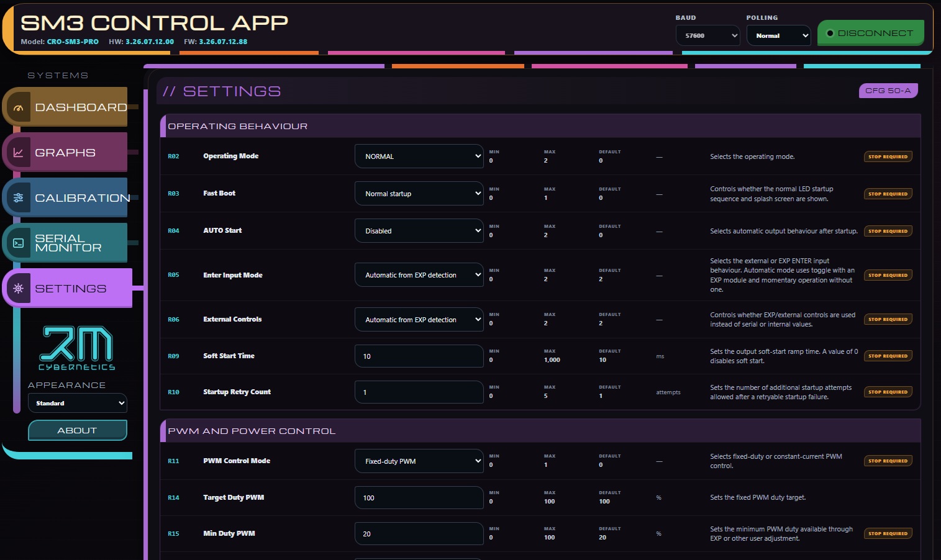Click the Settings gear icon

[18, 289]
